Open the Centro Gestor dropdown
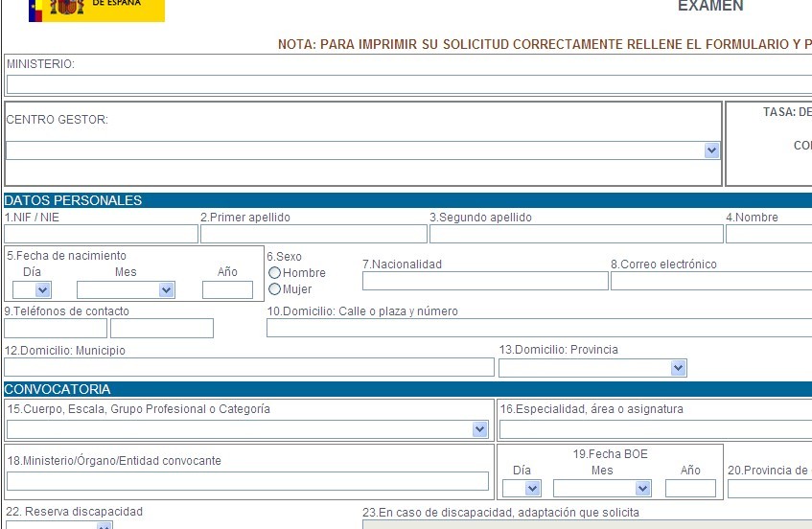Image resolution: width=812 pixels, height=529 pixels. pos(362,150)
